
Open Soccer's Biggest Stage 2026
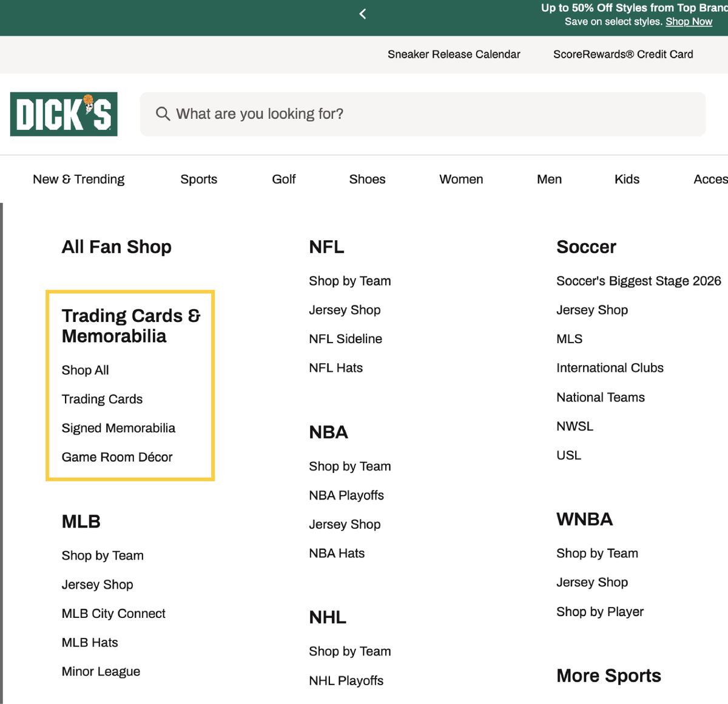(x=639, y=281)
